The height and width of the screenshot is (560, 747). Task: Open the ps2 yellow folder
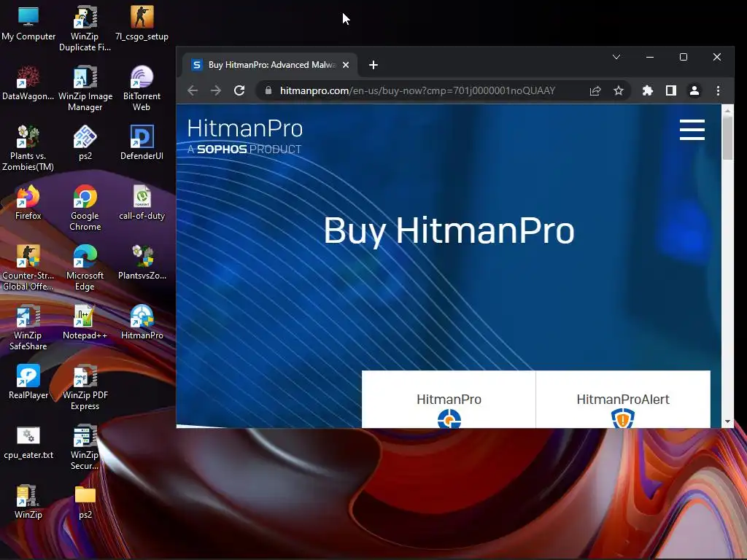[85, 502]
